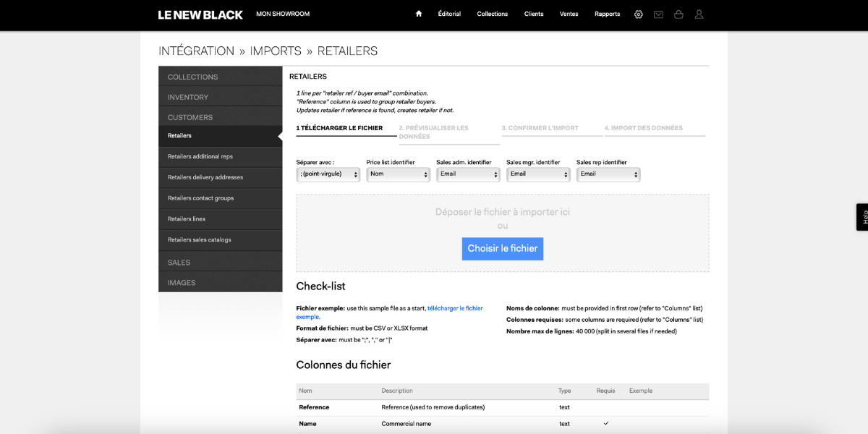
Task: Open the Ventes menu
Action: click(569, 14)
